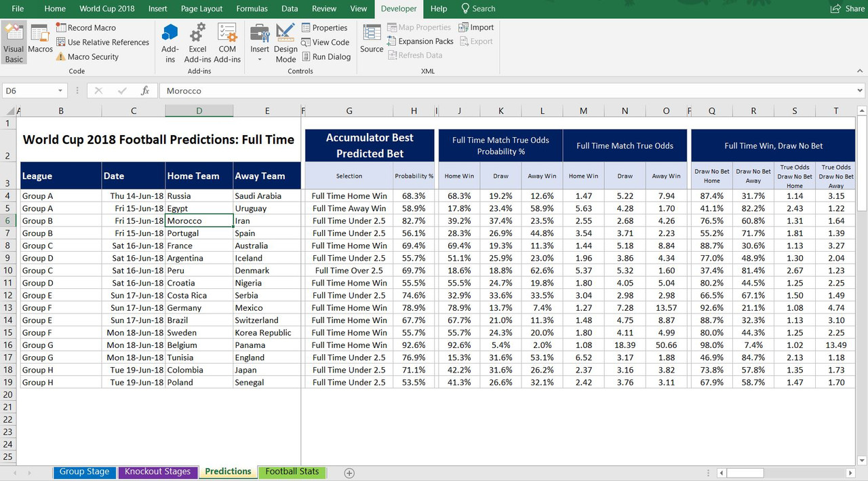Screen dimensions: 868x481
Task: Click the League header cell
Action: pyautogui.click(x=61, y=176)
